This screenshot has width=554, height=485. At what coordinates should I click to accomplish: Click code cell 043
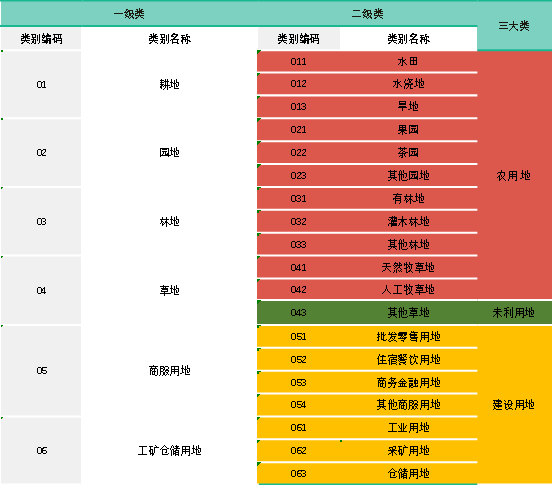point(299,313)
